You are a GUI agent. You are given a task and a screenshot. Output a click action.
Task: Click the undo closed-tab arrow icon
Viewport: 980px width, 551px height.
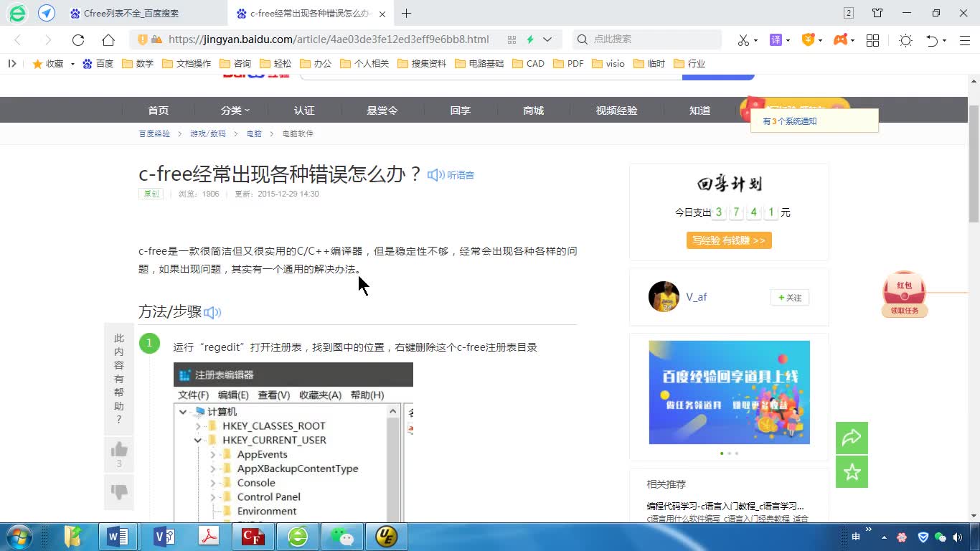point(932,40)
